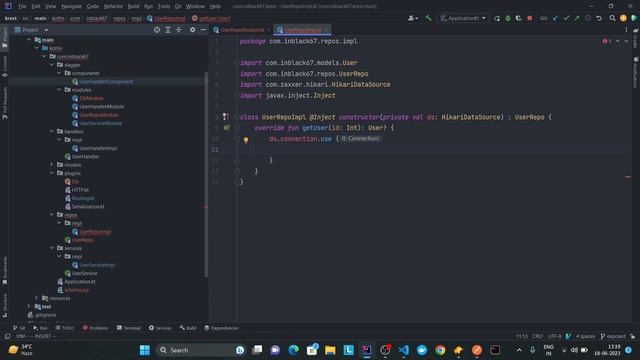640x360 pixels.
Task: Click the green debug bug icon
Action: [x=508, y=18]
